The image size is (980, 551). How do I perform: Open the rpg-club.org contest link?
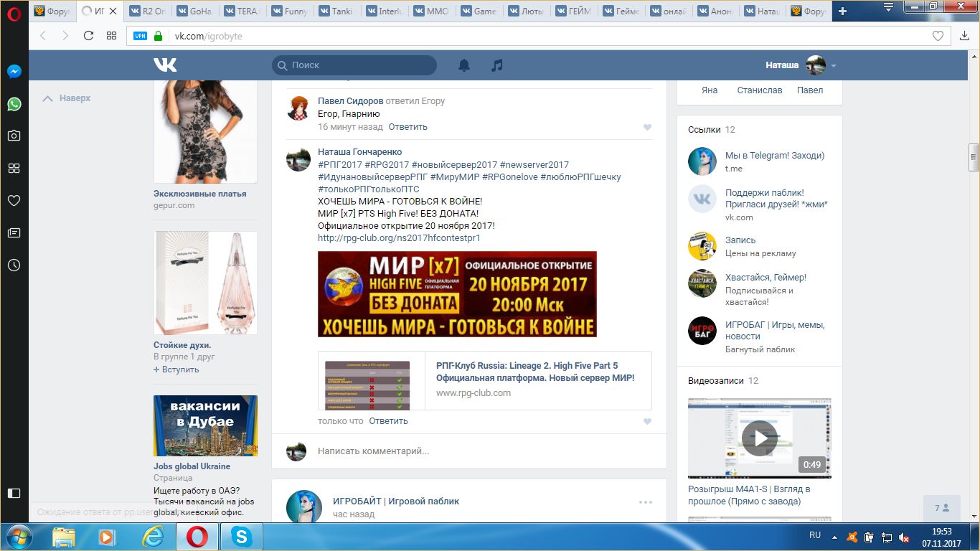pos(399,237)
